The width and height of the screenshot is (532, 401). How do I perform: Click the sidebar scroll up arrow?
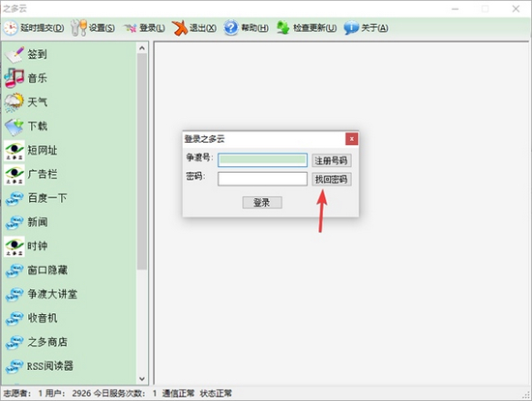point(142,48)
